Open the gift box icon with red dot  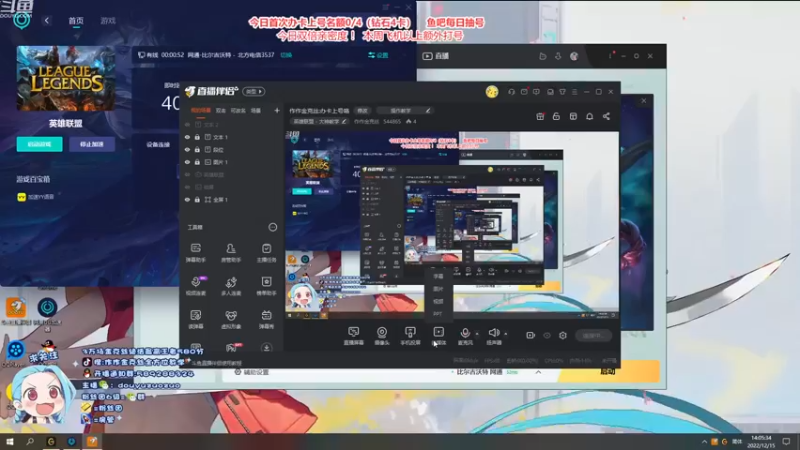(540, 116)
